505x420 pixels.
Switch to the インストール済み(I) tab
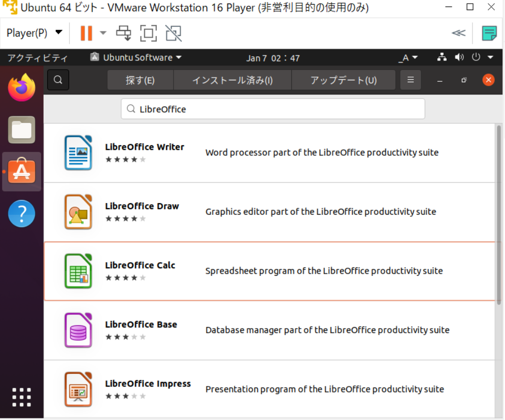click(232, 80)
